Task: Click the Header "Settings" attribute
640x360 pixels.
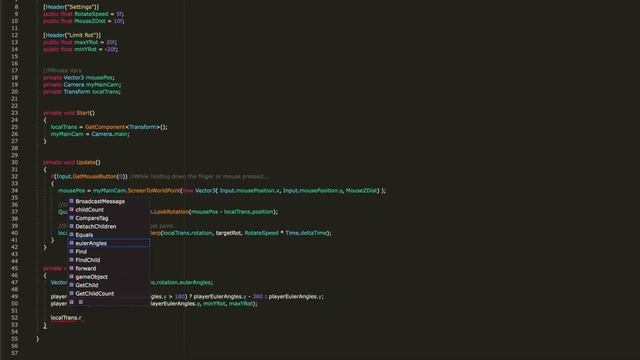Action: click(71, 7)
